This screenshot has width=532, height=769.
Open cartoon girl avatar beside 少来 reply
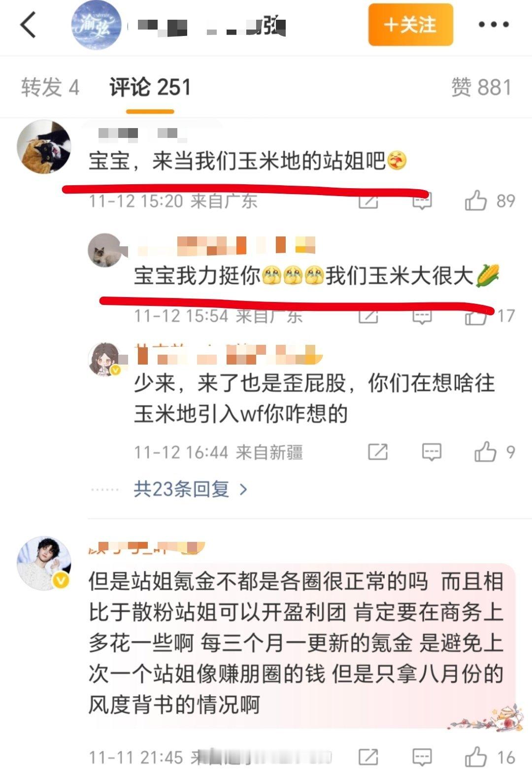click(x=104, y=359)
